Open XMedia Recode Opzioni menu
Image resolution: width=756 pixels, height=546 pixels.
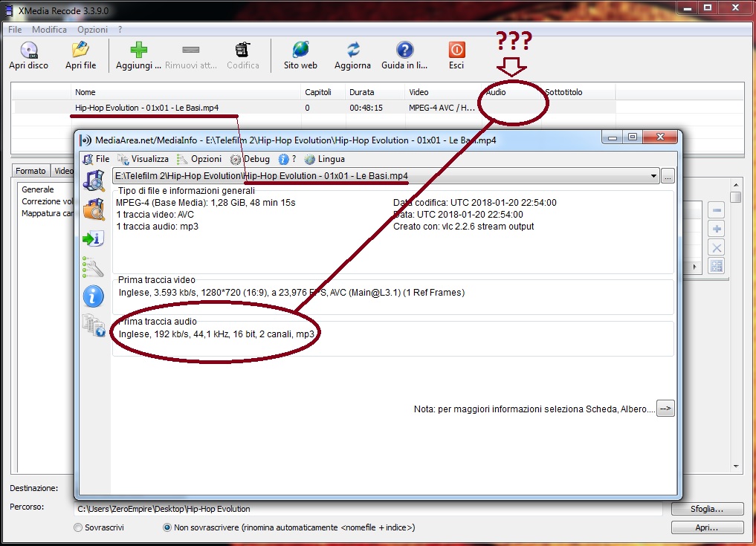pyautogui.click(x=93, y=30)
